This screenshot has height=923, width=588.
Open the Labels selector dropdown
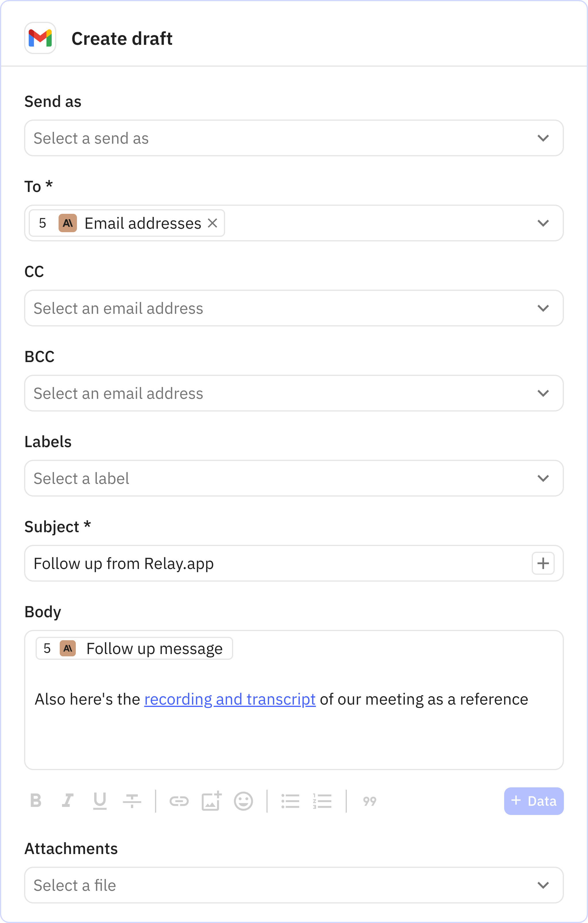543,478
